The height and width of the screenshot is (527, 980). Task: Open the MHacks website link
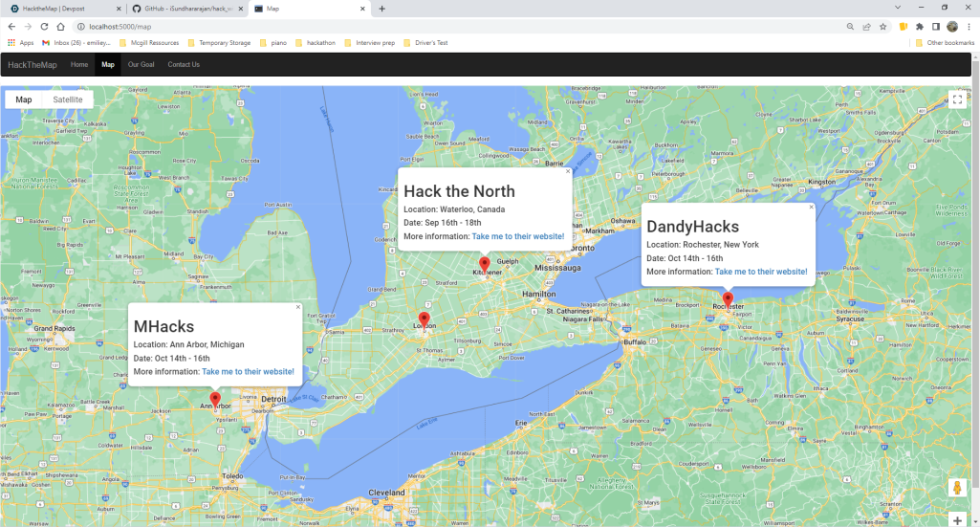(249, 371)
